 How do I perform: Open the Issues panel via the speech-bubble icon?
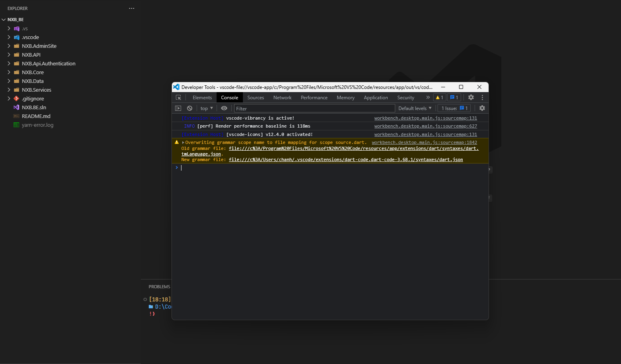pyautogui.click(x=454, y=97)
